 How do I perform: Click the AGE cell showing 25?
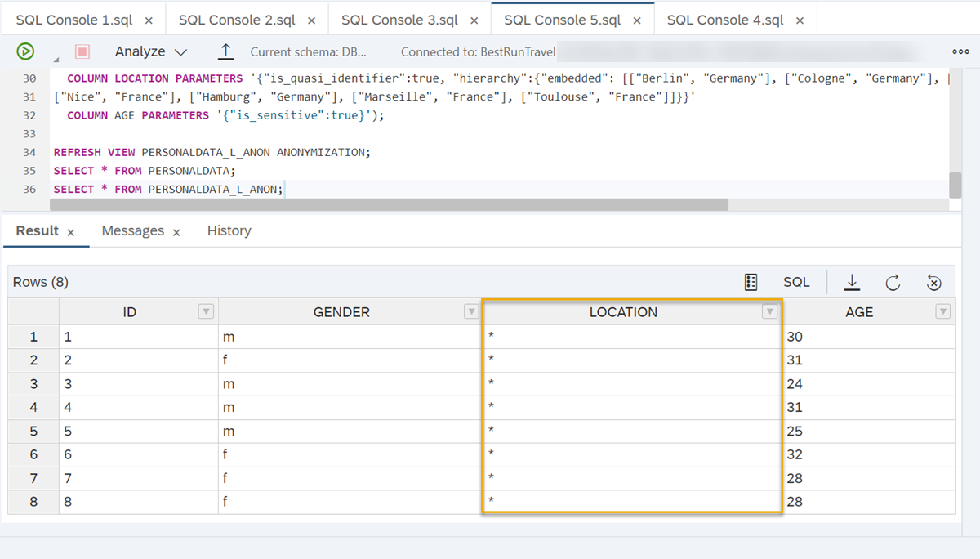coord(869,431)
